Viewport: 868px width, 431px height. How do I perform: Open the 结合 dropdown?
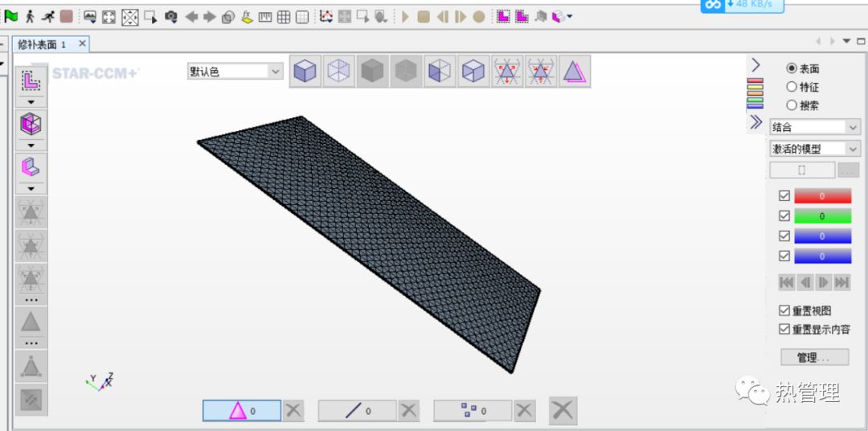point(815,127)
